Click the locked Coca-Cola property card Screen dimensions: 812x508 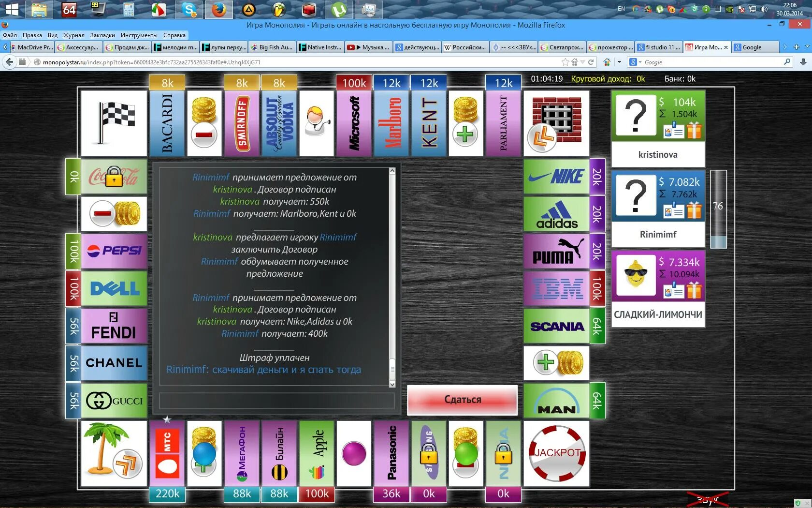(114, 177)
